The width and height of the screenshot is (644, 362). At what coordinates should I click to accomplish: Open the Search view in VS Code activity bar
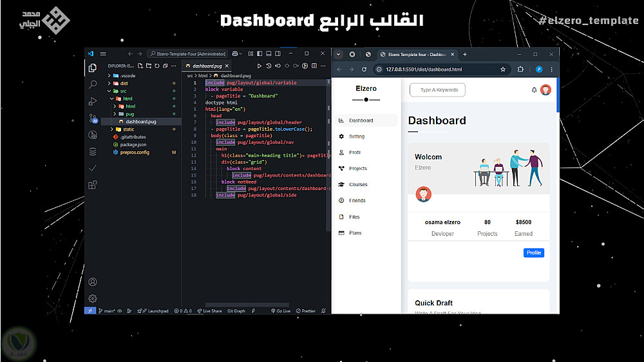coord(92,84)
